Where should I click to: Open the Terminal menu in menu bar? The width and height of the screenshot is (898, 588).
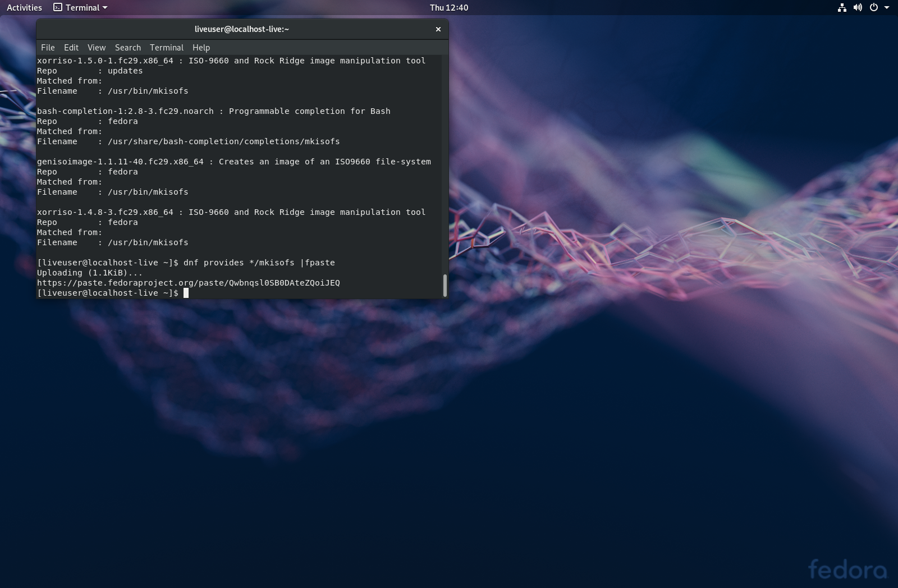pos(167,48)
